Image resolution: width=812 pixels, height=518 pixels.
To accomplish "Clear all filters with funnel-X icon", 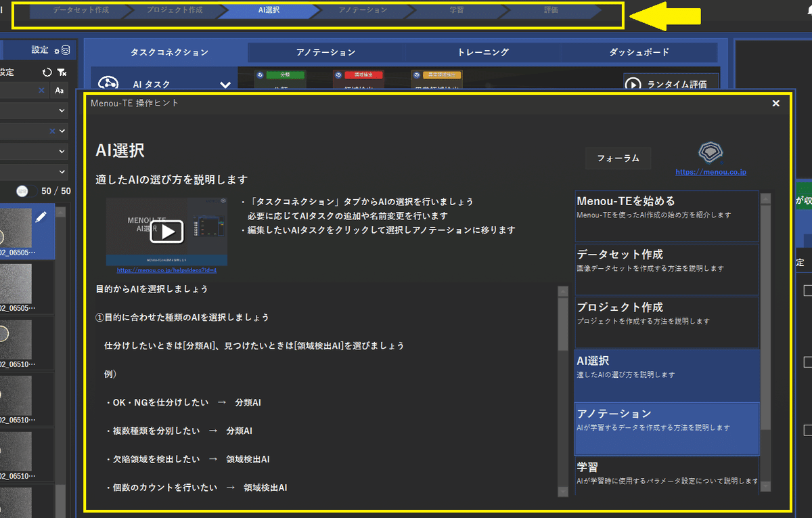I will (x=62, y=72).
